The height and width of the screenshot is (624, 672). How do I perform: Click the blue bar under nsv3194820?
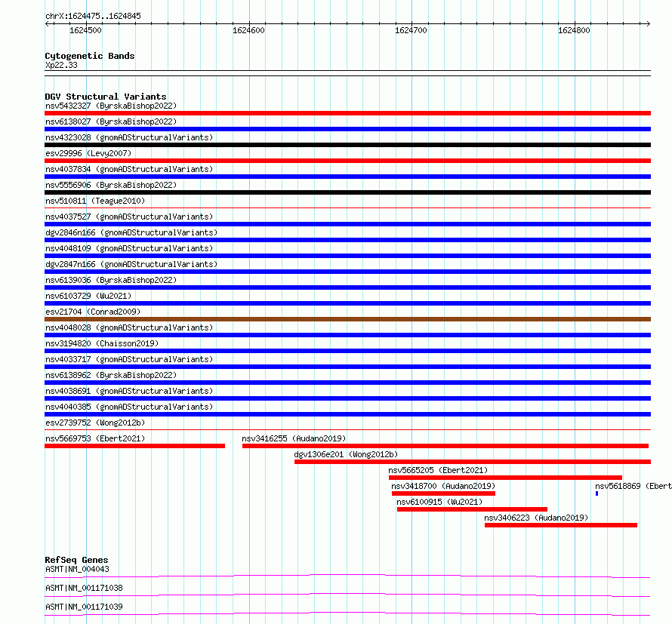tap(347, 351)
